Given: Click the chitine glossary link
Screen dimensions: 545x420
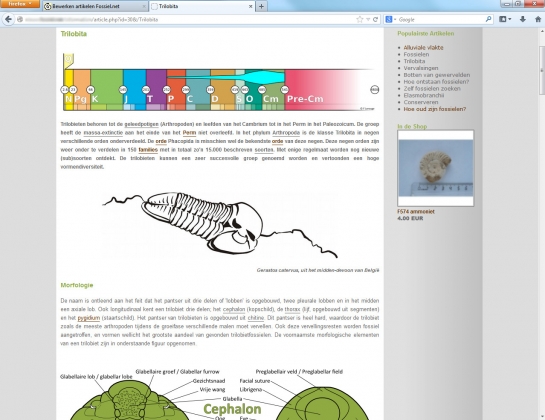Looking at the screenshot, I should (256, 318).
